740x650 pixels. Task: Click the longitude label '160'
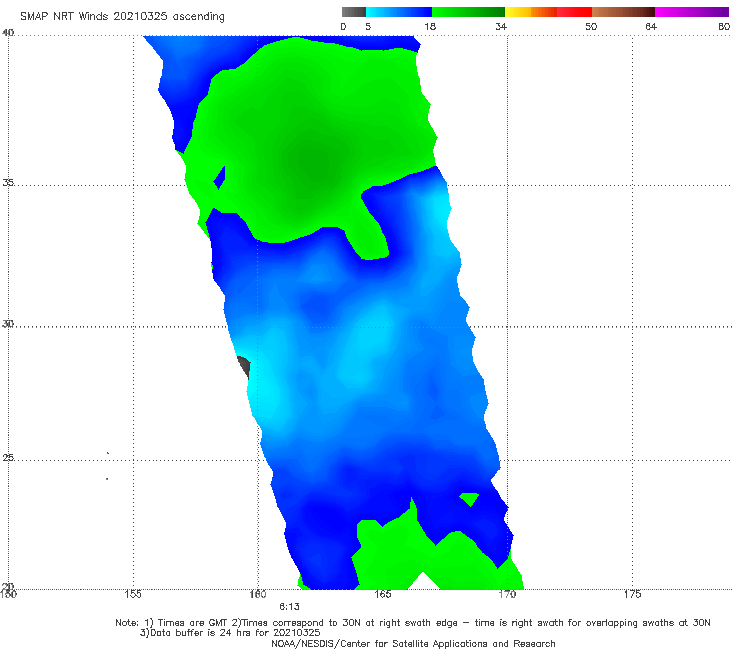click(x=258, y=594)
